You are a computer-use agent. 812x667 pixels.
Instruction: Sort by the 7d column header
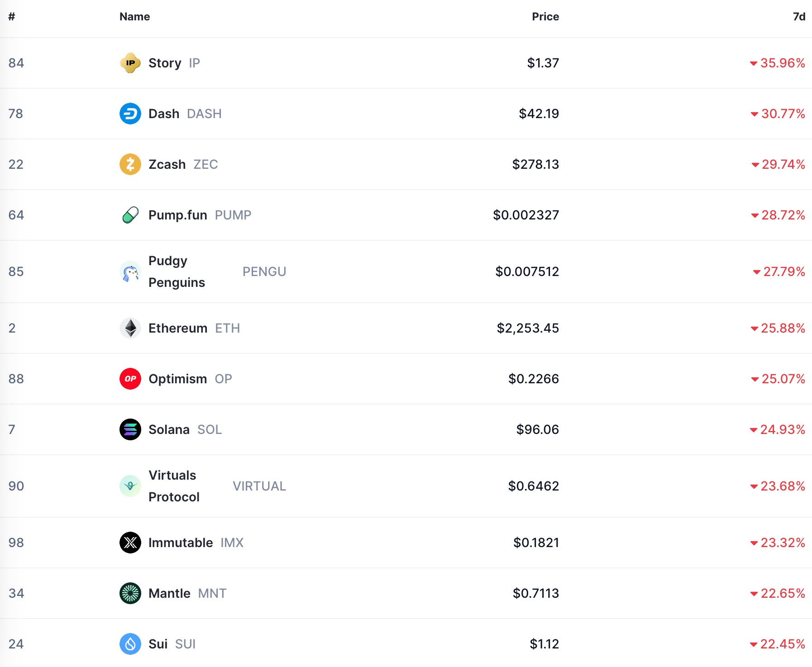click(799, 17)
